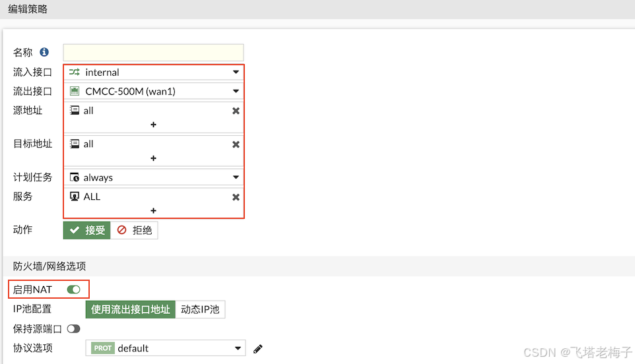This screenshot has height=364, width=635.
Task: Select the 接受 action button
Action: click(86, 230)
